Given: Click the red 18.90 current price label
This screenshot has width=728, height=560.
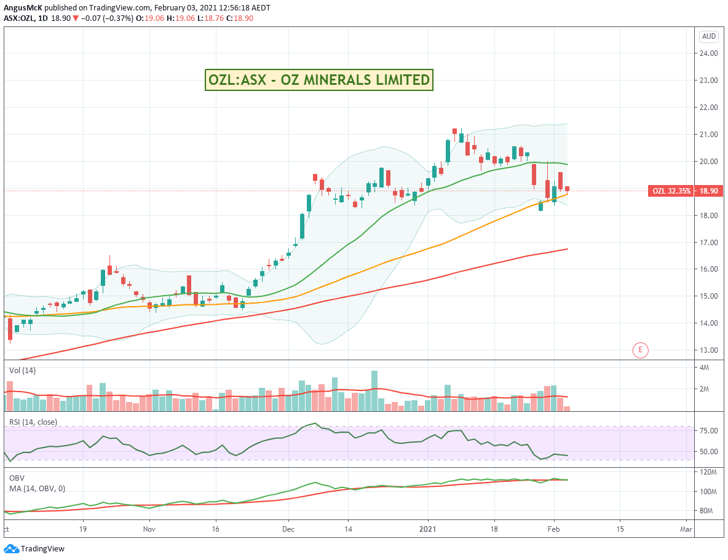Looking at the screenshot, I should point(708,191).
